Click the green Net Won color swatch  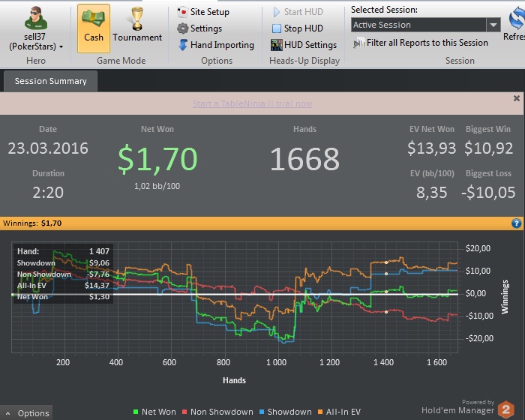(136, 412)
